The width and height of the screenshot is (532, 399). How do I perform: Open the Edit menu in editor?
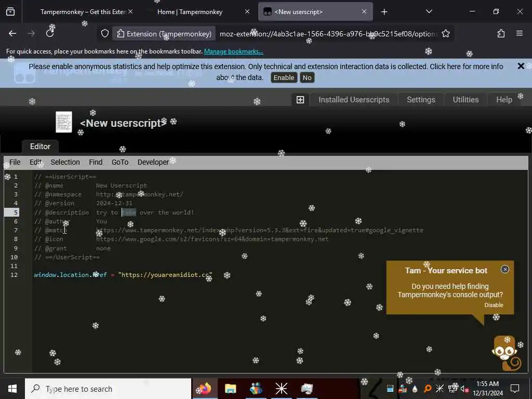pyautogui.click(x=36, y=162)
